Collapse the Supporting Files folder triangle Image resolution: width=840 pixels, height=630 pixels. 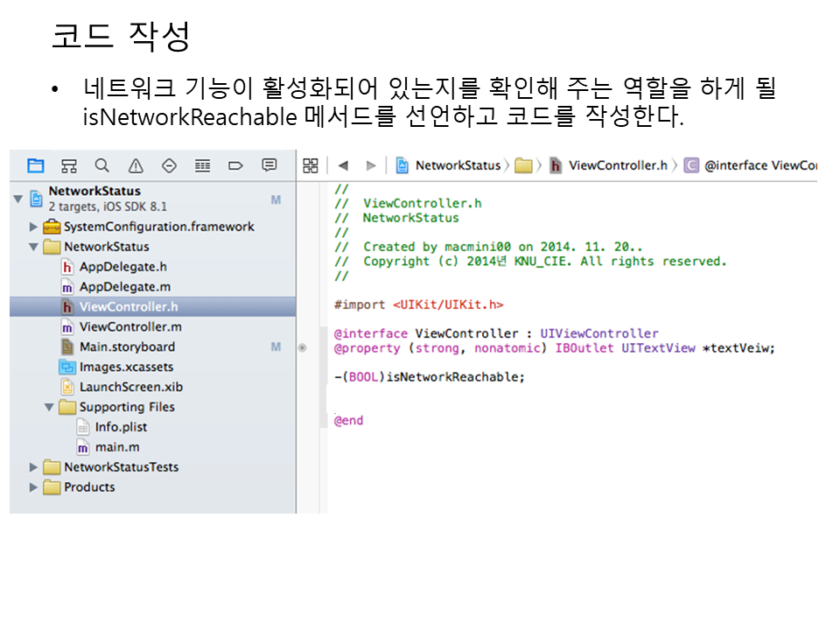coord(49,407)
